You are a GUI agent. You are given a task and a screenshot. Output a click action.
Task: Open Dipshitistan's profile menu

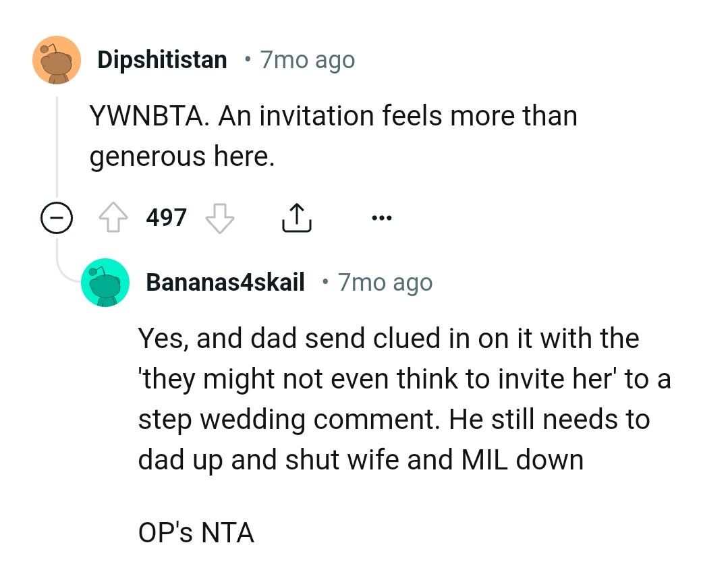click(x=162, y=59)
